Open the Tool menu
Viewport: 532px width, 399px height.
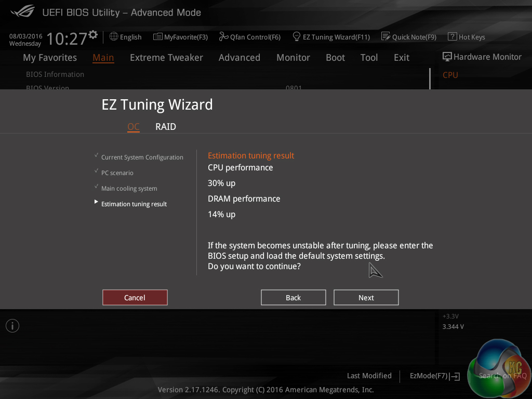click(x=369, y=58)
